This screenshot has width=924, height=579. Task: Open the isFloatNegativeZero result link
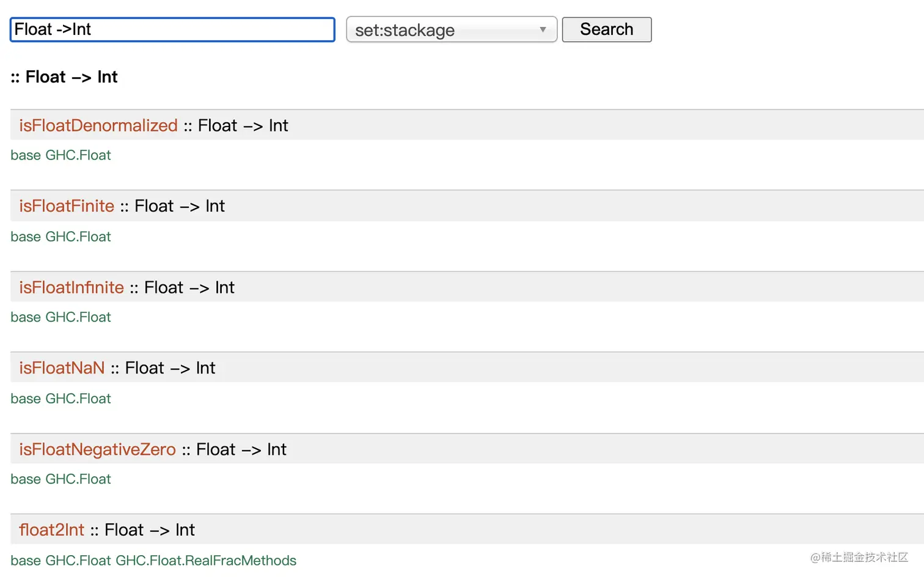coord(97,449)
